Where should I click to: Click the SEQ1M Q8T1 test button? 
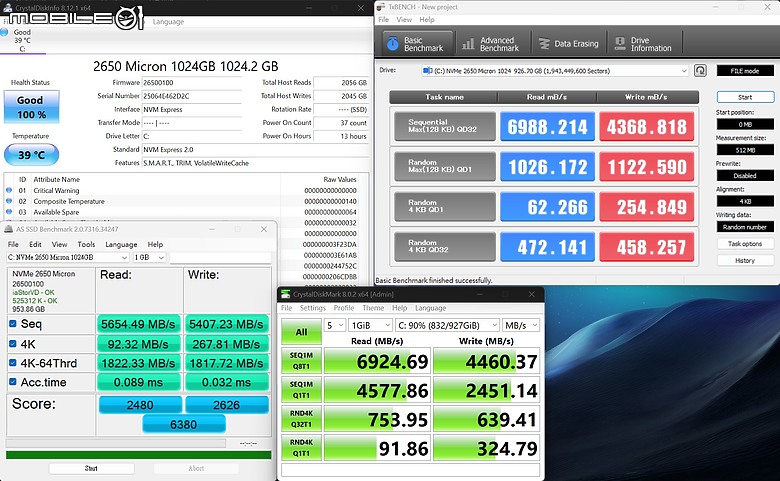tap(301, 361)
